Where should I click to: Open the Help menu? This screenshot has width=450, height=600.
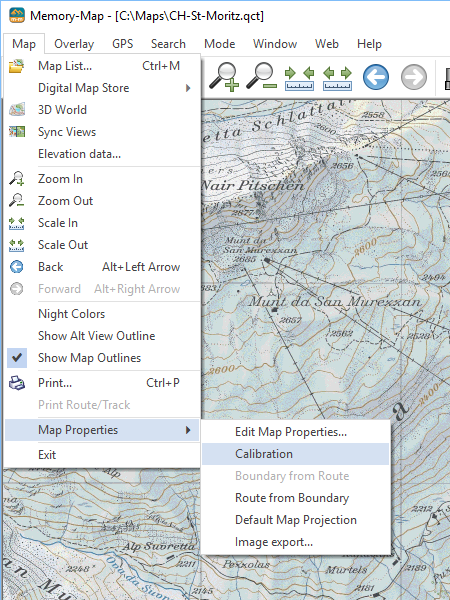(x=369, y=44)
